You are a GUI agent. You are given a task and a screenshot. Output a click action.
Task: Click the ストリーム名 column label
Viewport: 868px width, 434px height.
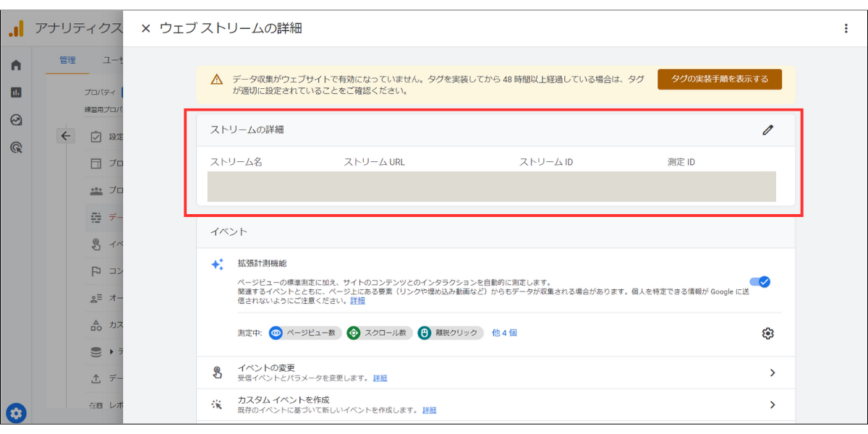click(236, 162)
